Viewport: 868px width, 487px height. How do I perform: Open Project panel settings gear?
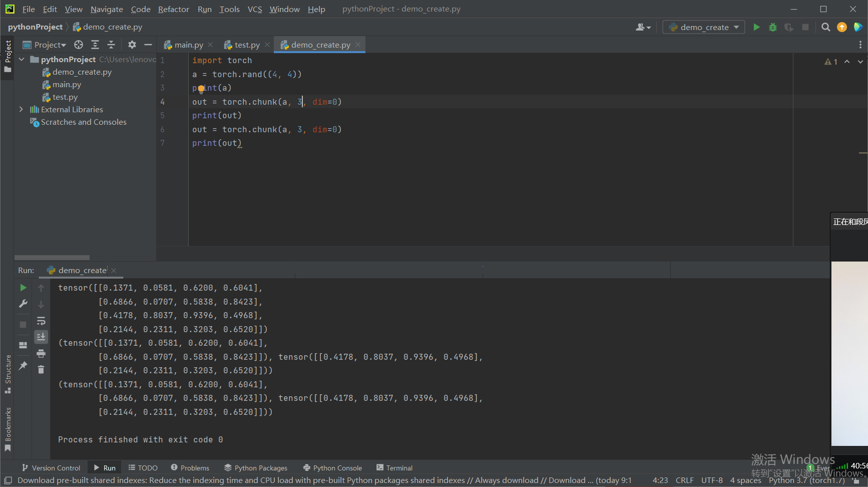(132, 44)
